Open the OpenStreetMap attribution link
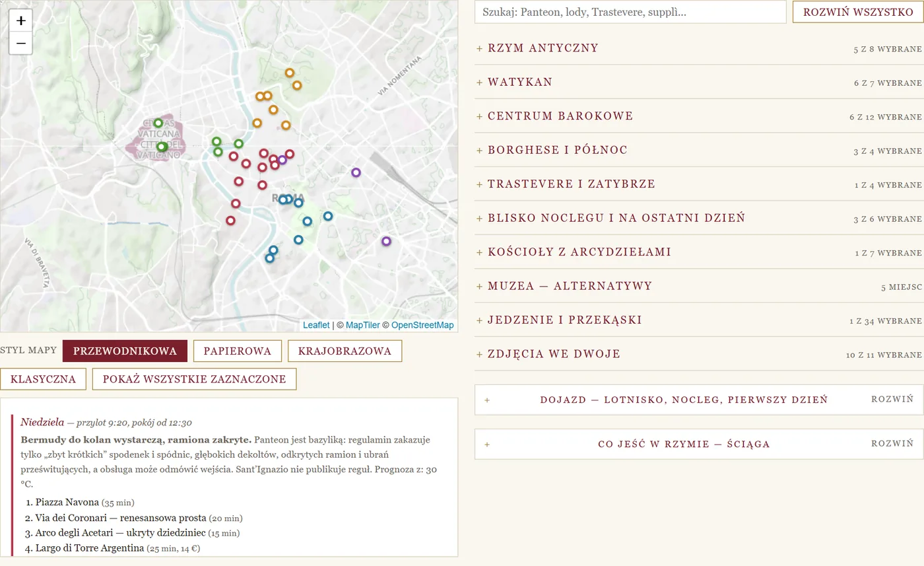This screenshot has height=566, width=924. click(x=422, y=325)
